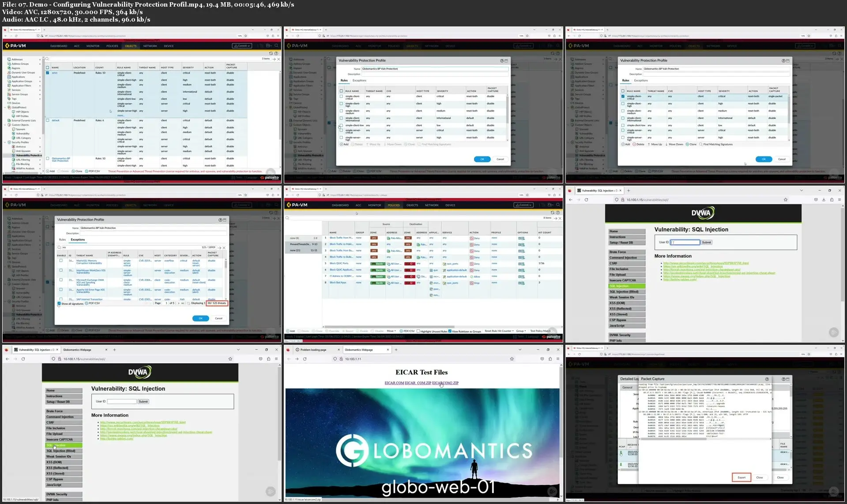Switch to Rules tab in the XSS exceptions dialog
Viewport: 847px width, 504px height.
click(x=62, y=240)
